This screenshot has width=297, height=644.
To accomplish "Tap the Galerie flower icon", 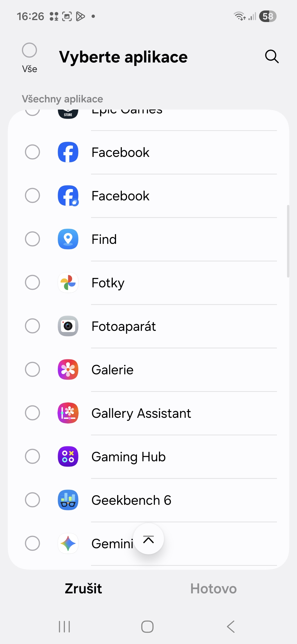I will tap(68, 370).
